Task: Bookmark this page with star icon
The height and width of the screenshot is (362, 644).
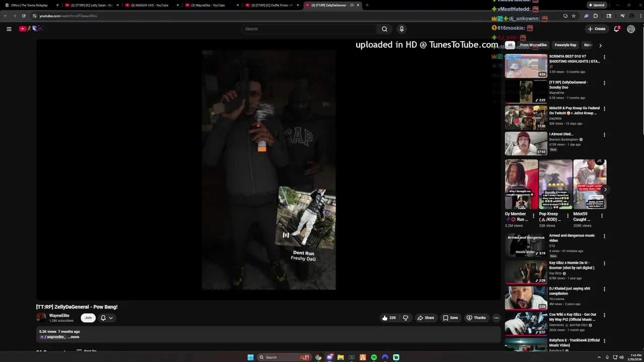Action: pyautogui.click(x=574, y=16)
